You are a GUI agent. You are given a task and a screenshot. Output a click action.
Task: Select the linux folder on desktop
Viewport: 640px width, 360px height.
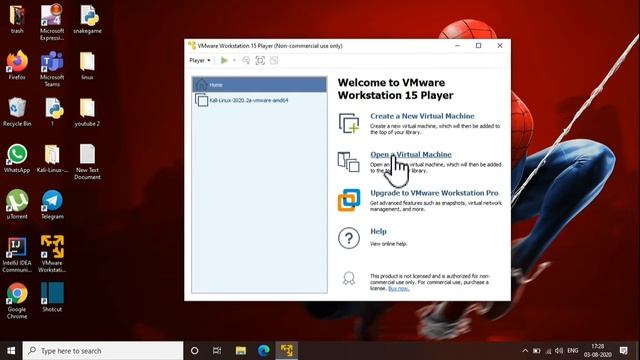[87, 65]
